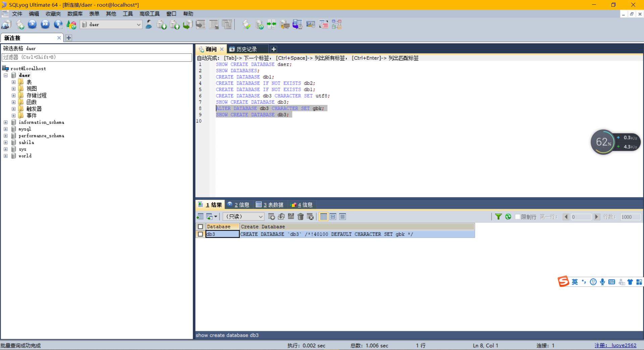Click the delete row trash icon
This screenshot has height=350, width=644.
(301, 217)
